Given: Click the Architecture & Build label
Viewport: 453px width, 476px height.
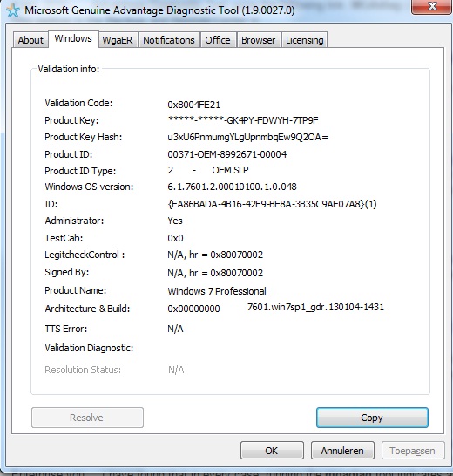Looking at the screenshot, I should pos(87,309).
